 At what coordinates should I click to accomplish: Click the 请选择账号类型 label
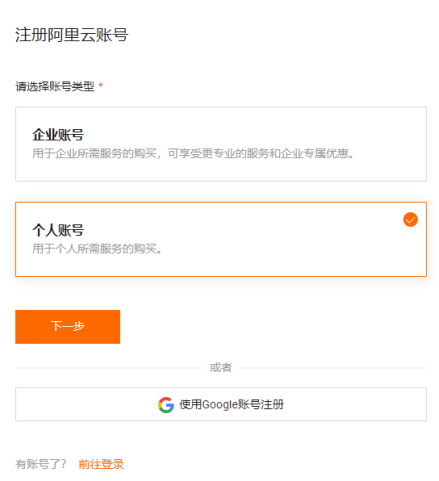coord(55,87)
